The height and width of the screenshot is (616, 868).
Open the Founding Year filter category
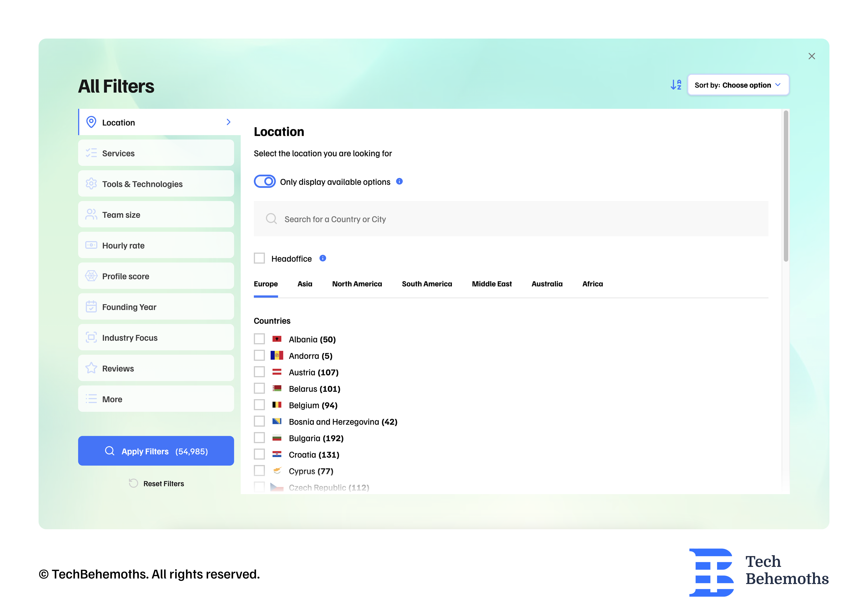point(156,307)
